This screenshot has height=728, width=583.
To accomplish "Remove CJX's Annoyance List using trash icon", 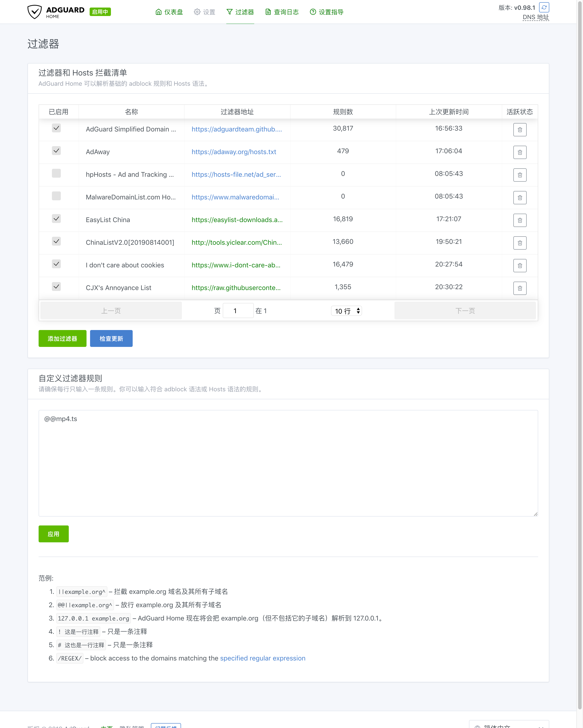I will (520, 288).
